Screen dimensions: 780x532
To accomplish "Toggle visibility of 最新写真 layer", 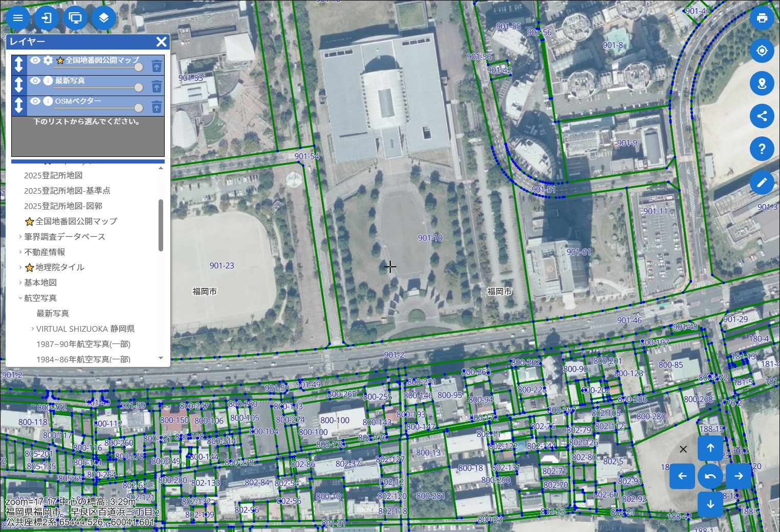I will click(35, 81).
